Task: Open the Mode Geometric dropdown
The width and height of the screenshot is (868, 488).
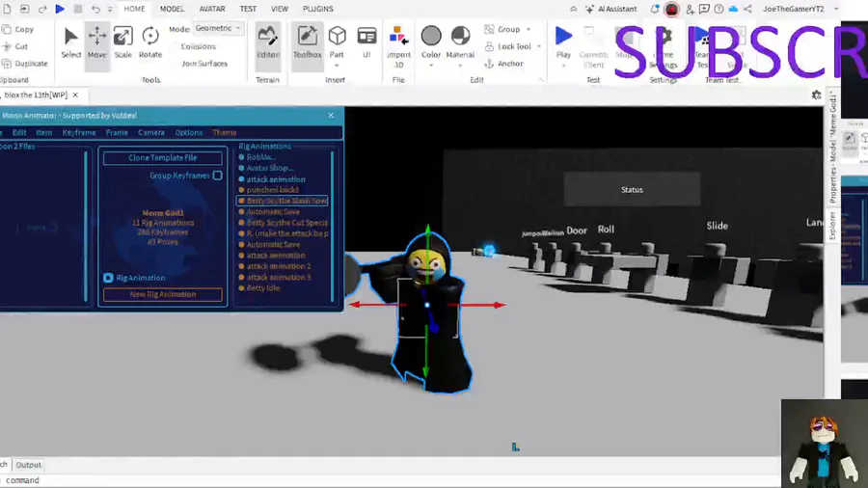Action: [218, 28]
